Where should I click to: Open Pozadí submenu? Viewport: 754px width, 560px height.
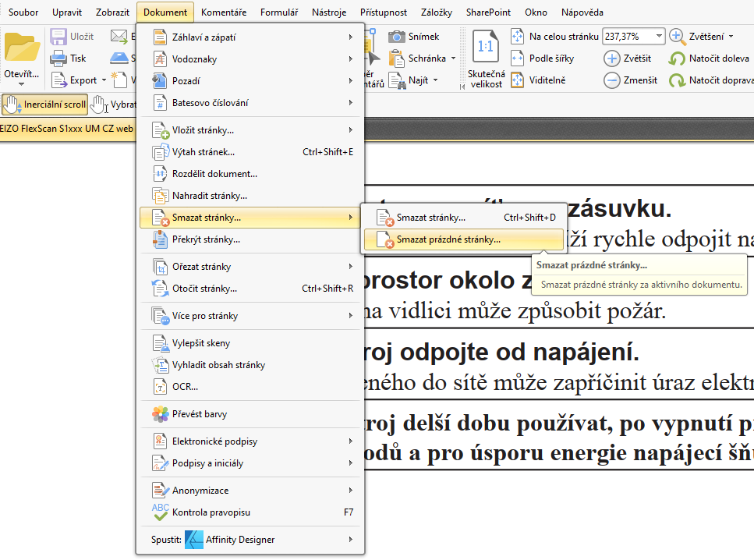click(250, 81)
